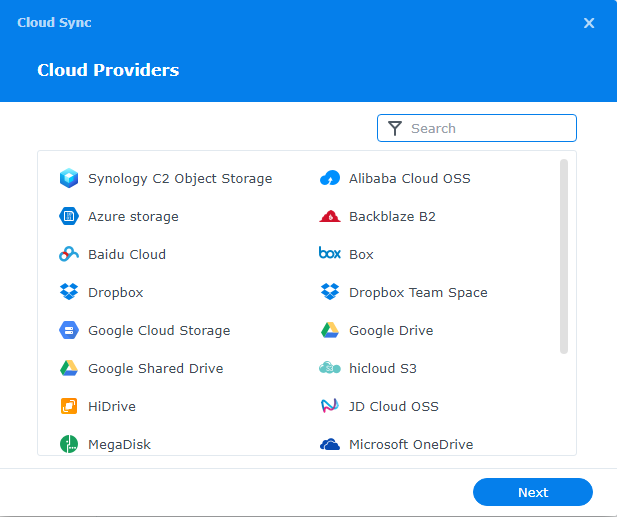Select the Azure storage icon
Image resolution: width=617 pixels, height=517 pixels.
pyautogui.click(x=69, y=217)
